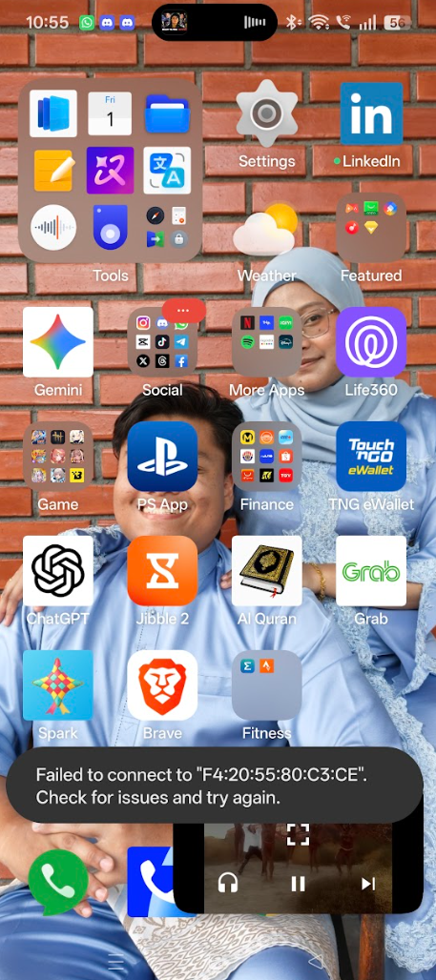
Task: Expand more apps group in Tools folder
Action: [x=167, y=227]
